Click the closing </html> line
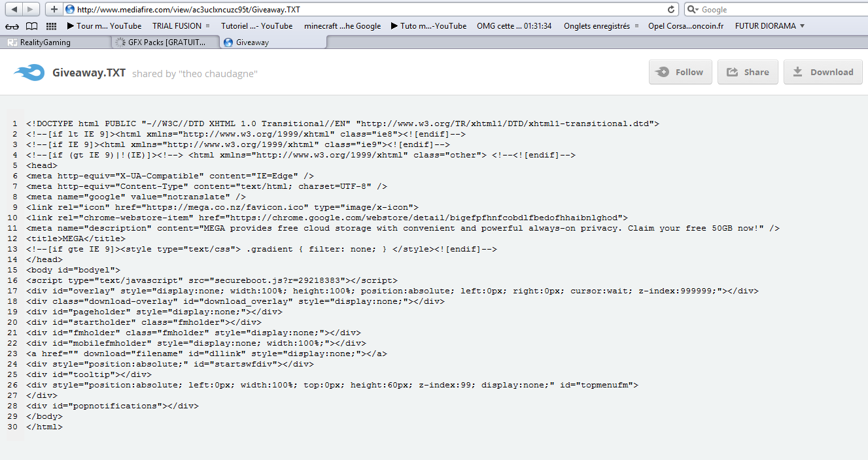868x460 pixels. click(44, 427)
